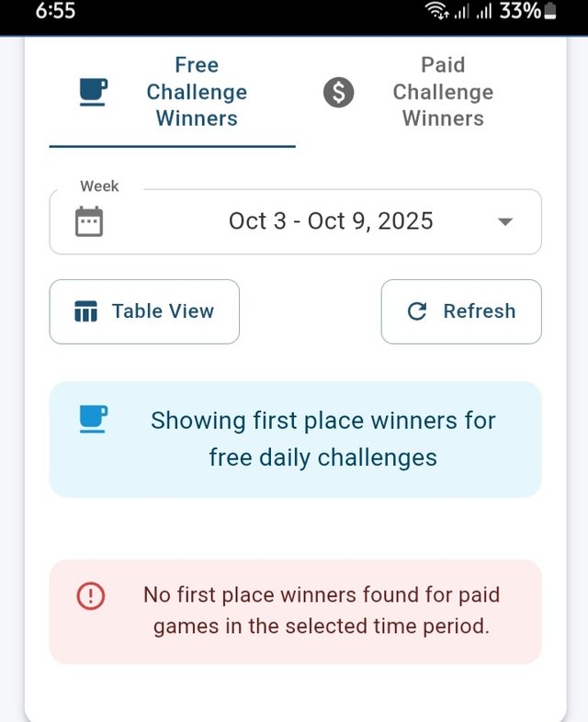Screen dimensions: 588x722
Task: Tap the Week field label
Action: tap(99, 186)
